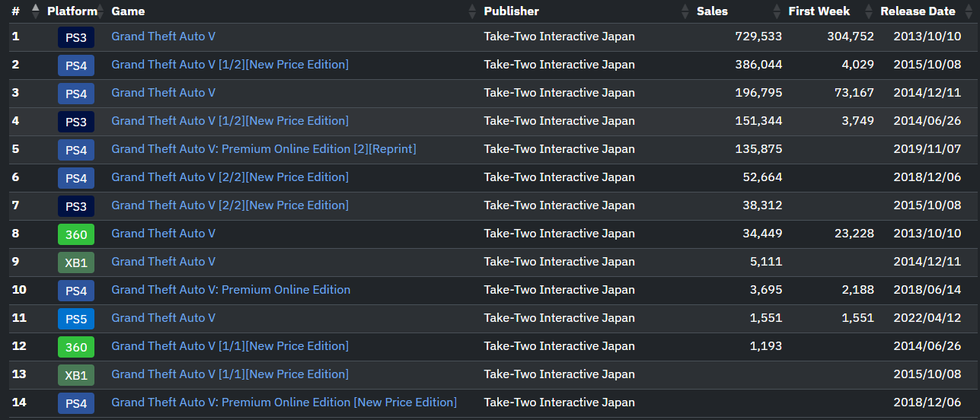Select sales value 34,449
Viewport: 980px width, 420px height.
(x=762, y=234)
